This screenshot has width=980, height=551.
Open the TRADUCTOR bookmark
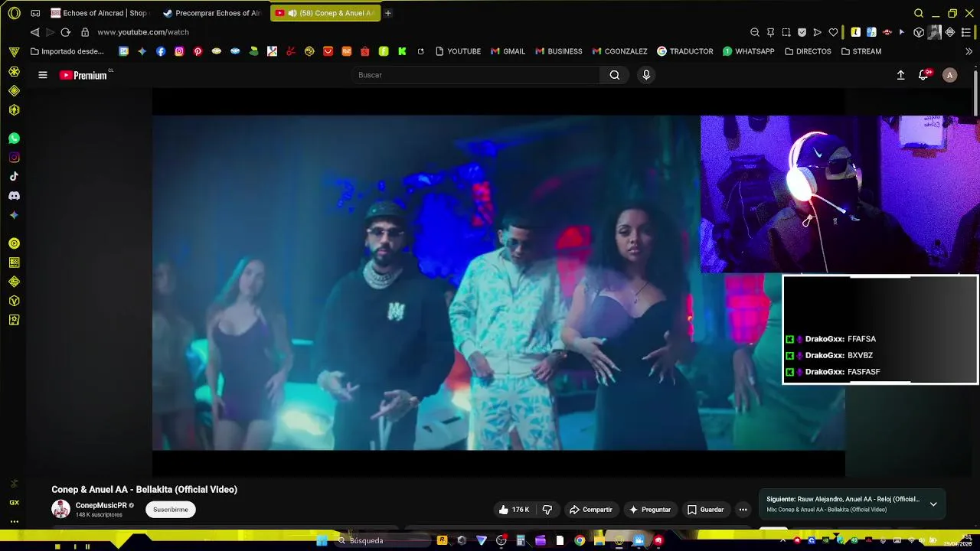tap(684, 51)
